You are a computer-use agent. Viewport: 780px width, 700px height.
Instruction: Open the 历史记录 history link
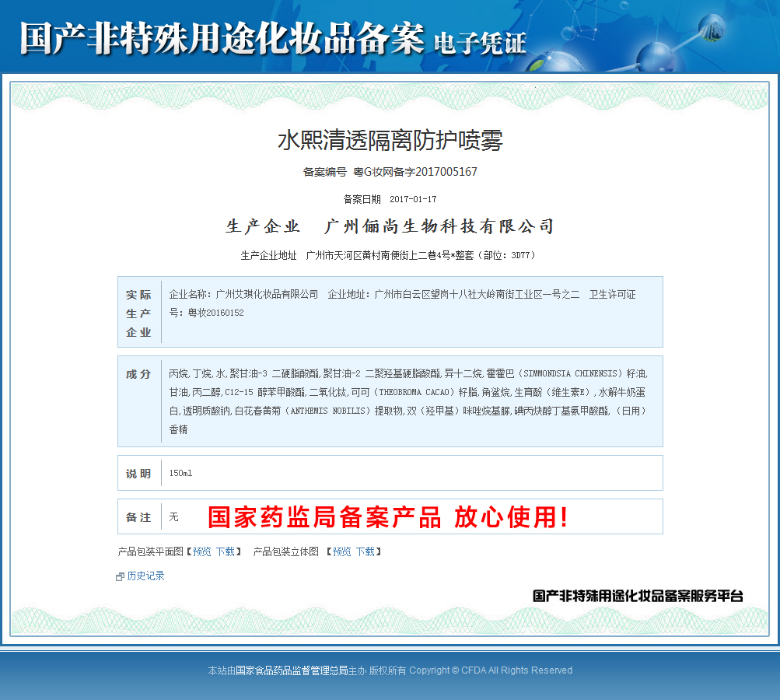point(145,576)
